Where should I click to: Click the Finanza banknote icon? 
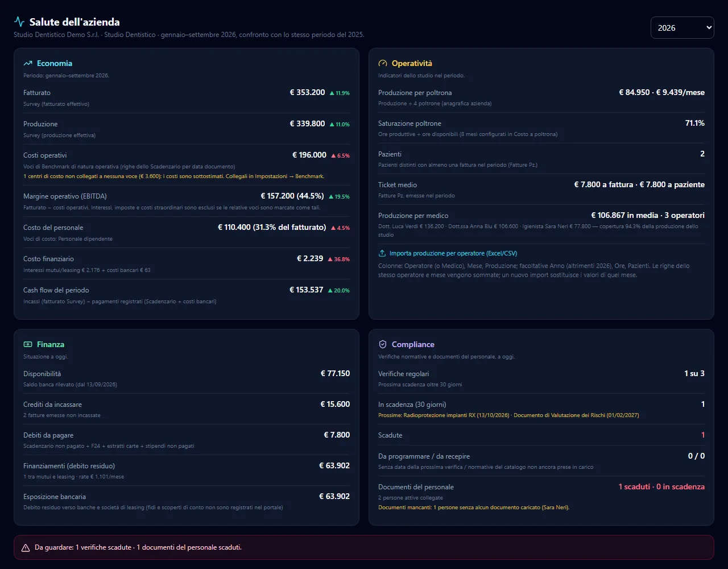click(28, 345)
